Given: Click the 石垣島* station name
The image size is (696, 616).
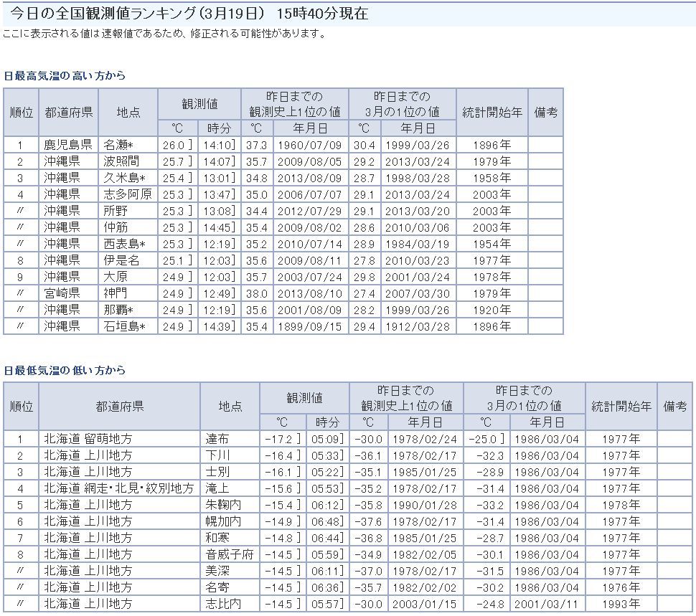Looking at the screenshot, I should (x=124, y=326).
